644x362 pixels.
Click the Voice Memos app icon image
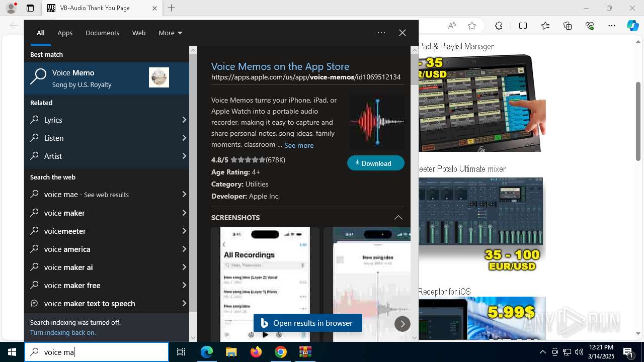coord(377,122)
